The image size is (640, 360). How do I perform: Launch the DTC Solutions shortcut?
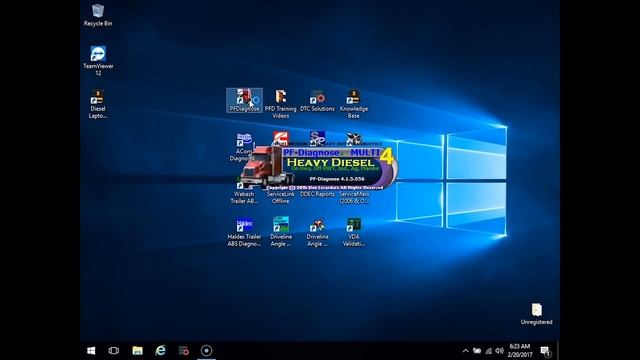317,101
